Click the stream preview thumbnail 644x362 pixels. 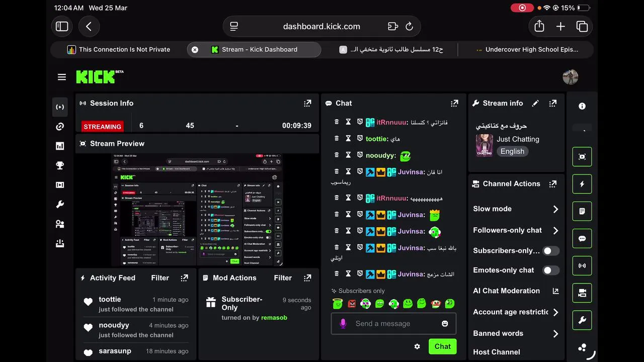click(197, 210)
